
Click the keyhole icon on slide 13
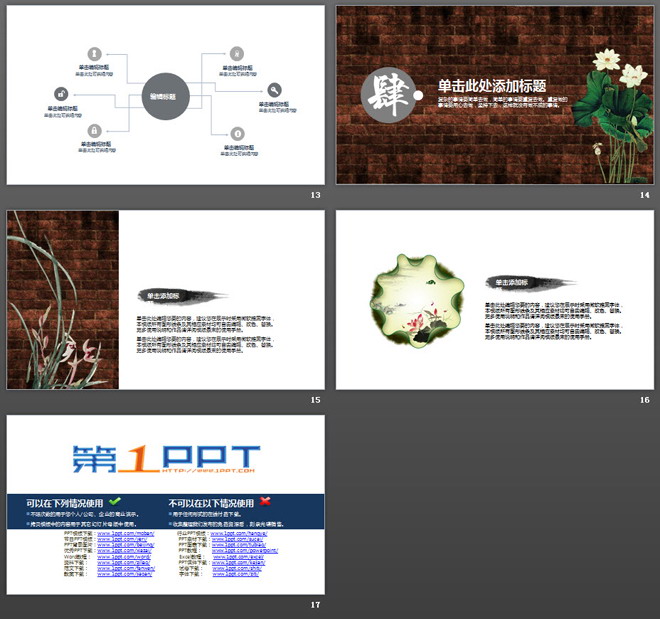pyautogui.click(x=94, y=54)
